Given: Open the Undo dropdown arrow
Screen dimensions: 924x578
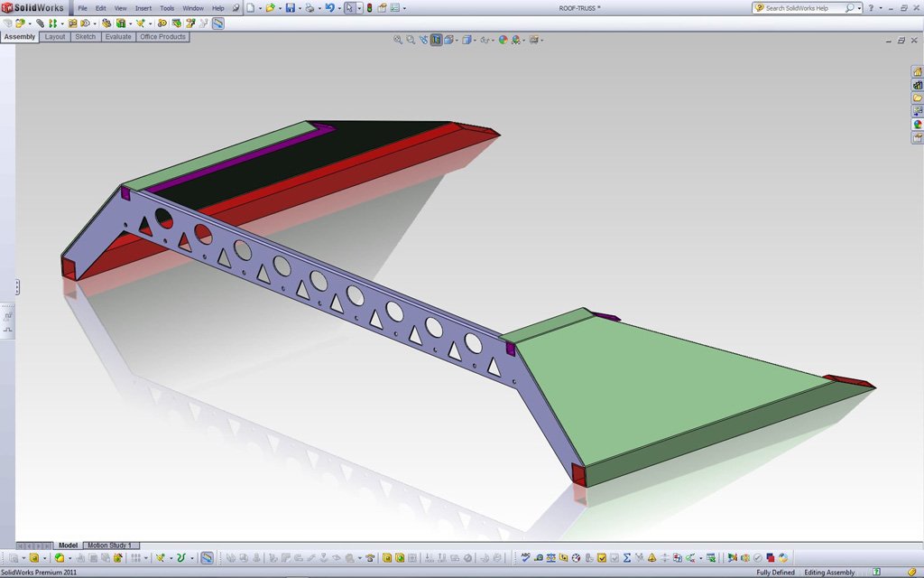Looking at the screenshot, I should point(338,8).
